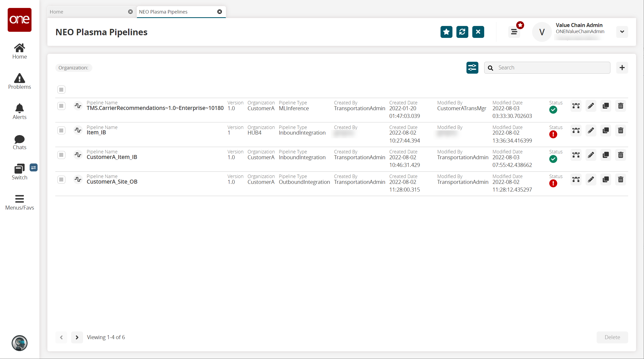
Task: Add a new pipeline with plus button
Action: click(x=622, y=68)
